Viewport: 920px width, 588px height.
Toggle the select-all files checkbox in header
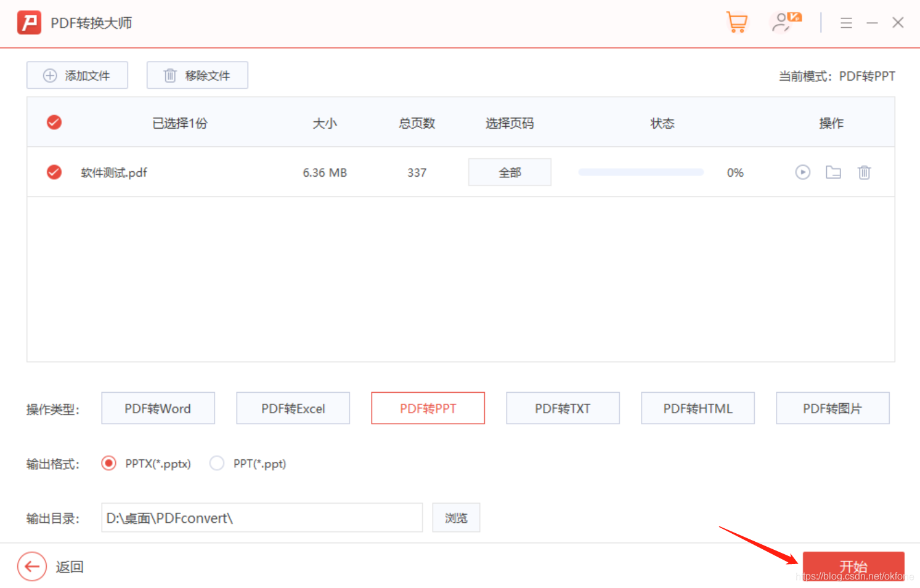coord(54,123)
